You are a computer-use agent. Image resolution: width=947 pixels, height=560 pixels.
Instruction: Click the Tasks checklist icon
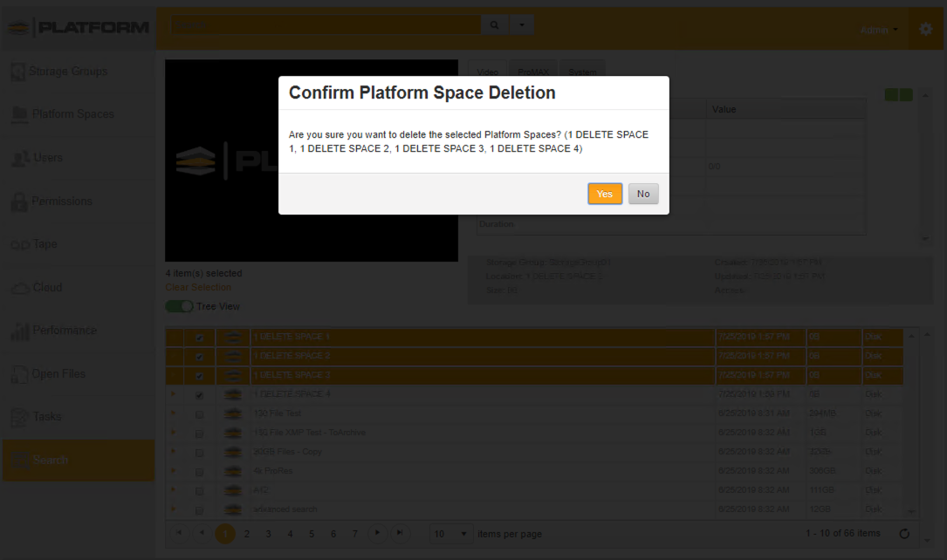19,417
